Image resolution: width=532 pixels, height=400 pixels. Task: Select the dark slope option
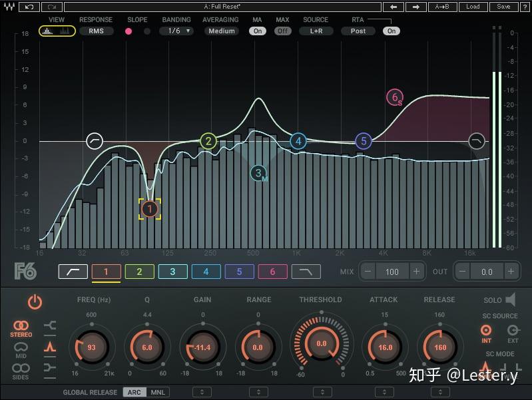147,31
